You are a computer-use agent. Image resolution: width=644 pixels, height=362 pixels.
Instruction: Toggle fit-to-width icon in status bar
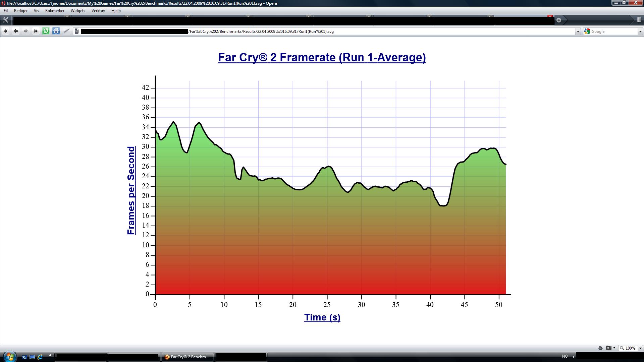pos(600,348)
